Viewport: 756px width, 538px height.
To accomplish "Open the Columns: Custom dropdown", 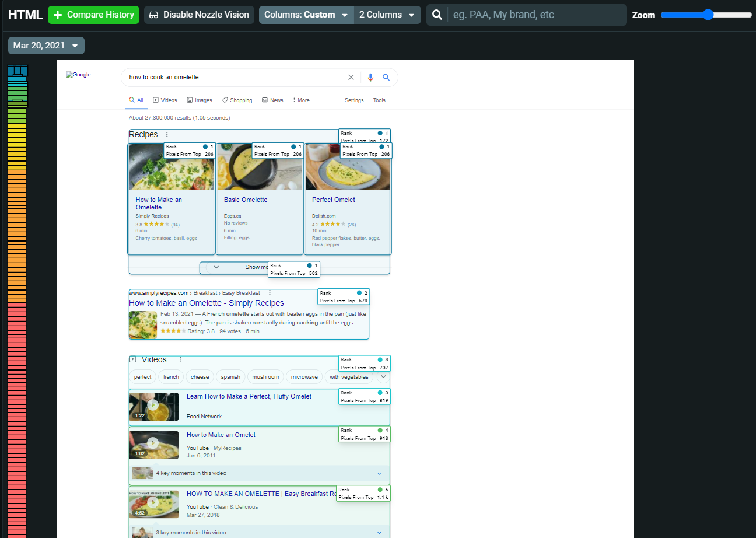I will 306,15.
